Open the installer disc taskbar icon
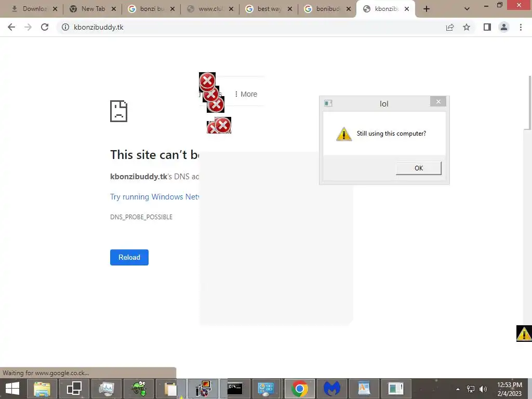This screenshot has height=399, width=532. [x=203, y=389]
